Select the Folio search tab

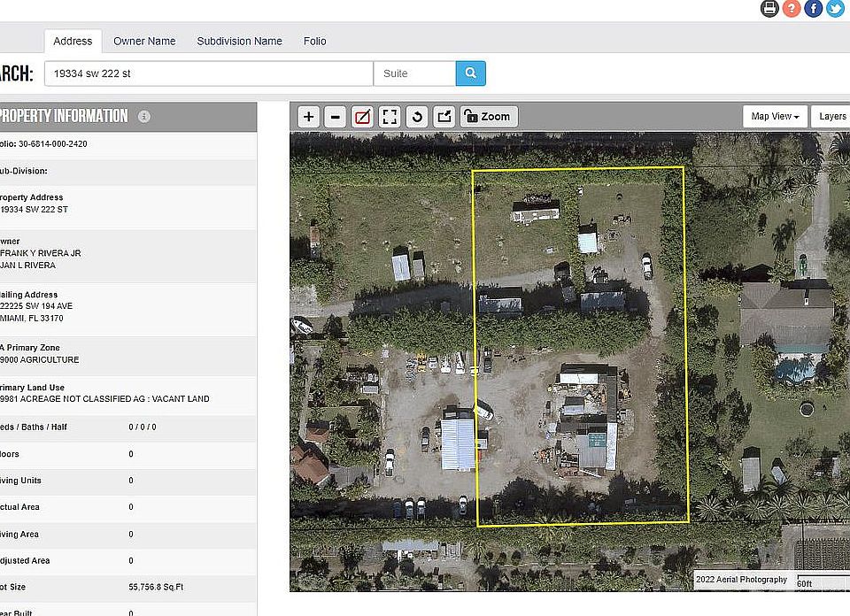[314, 41]
